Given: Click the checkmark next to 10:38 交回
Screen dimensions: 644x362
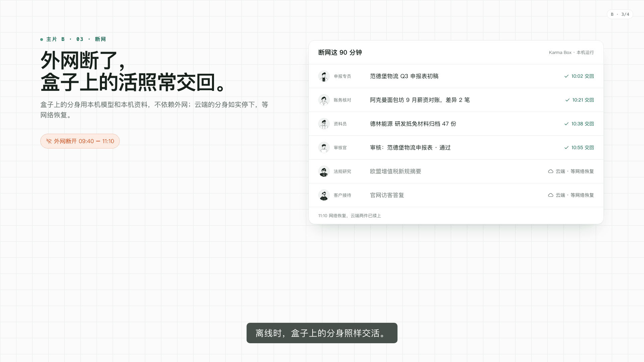Looking at the screenshot, I should click(x=567, y=124).
